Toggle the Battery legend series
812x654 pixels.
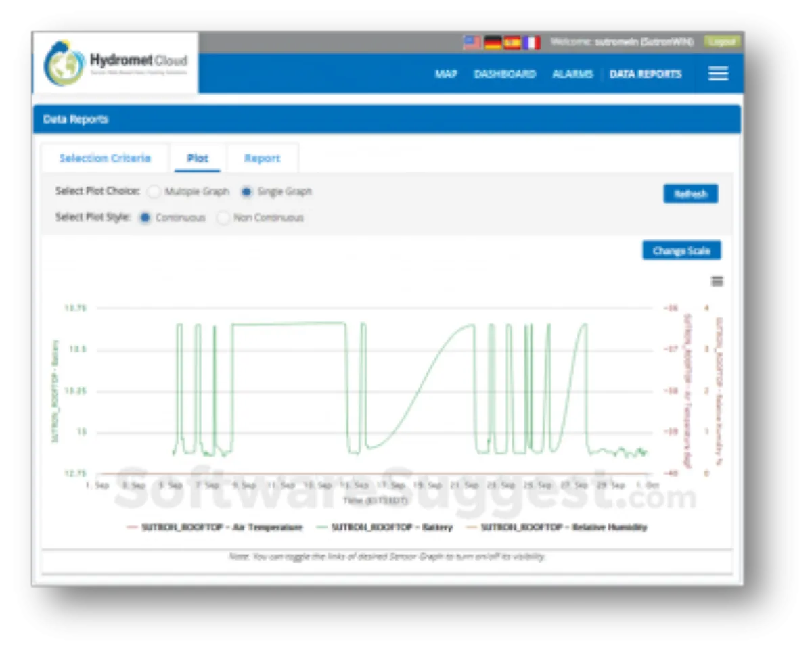pyautogui.click(x=384, y=527)
